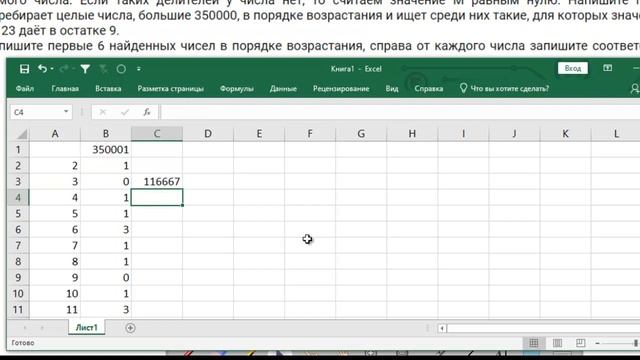
Task: Click cell B6 containing 3
Action: (106, 229)
